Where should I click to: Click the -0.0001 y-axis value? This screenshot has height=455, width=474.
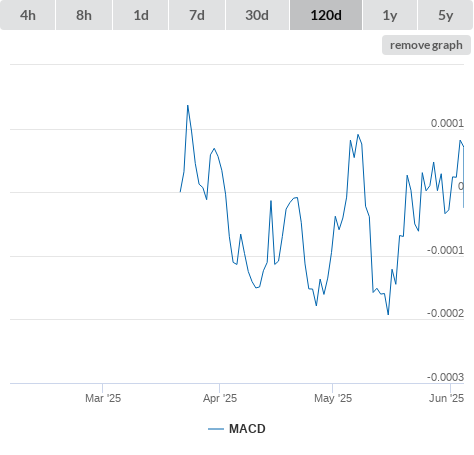click(445, 250)
